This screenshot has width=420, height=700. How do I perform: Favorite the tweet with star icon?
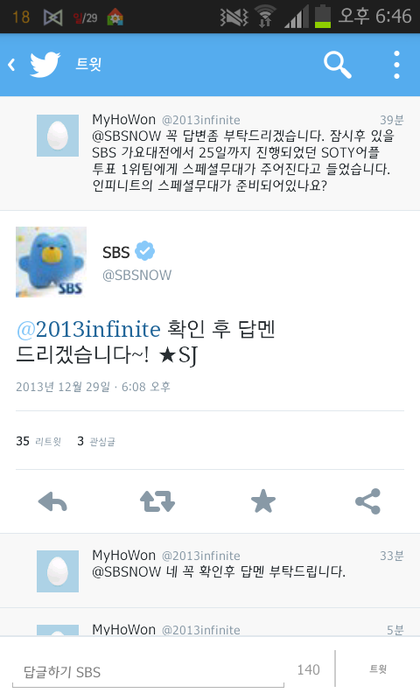click(263, 501)
